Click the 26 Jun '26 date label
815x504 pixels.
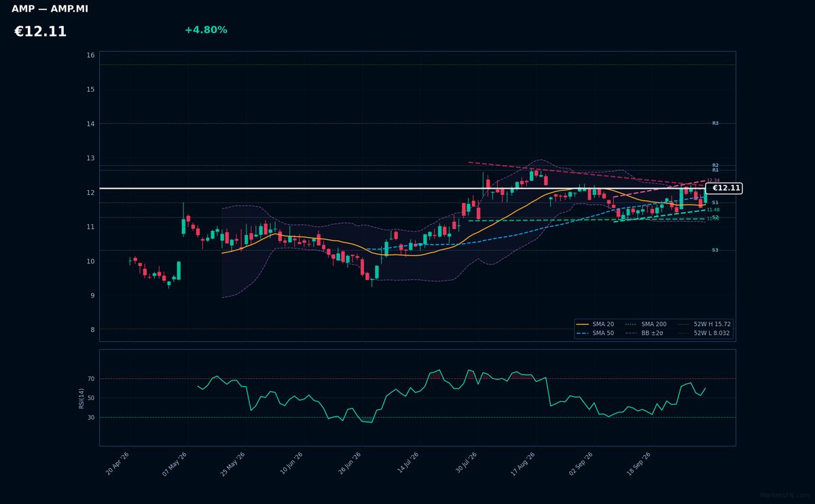point(349,463)
